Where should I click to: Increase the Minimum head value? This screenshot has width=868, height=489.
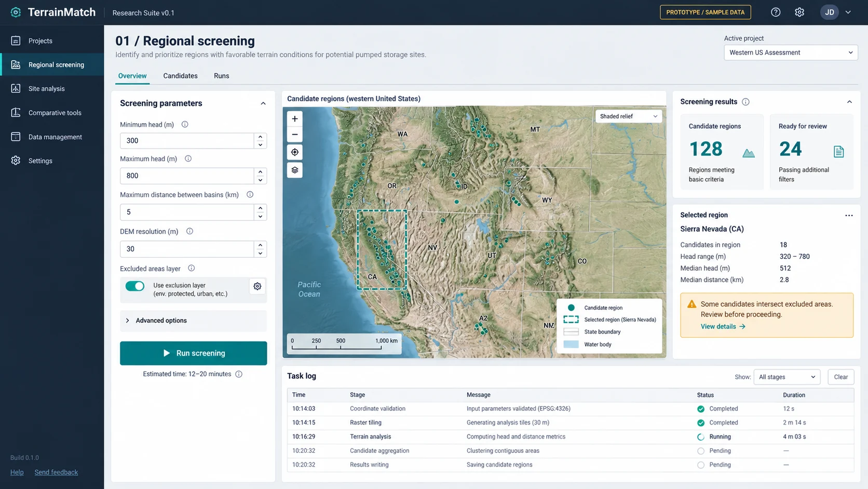click(x=260, y=137)
